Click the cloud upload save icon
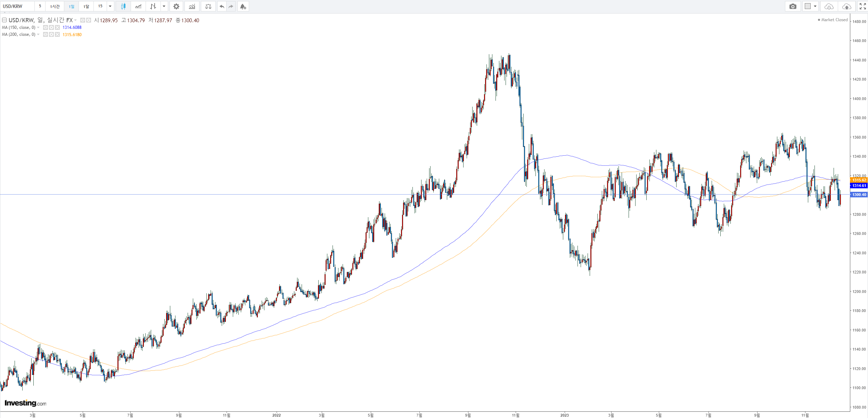Screen dimensions: 868x418 [x=847, y=6]
